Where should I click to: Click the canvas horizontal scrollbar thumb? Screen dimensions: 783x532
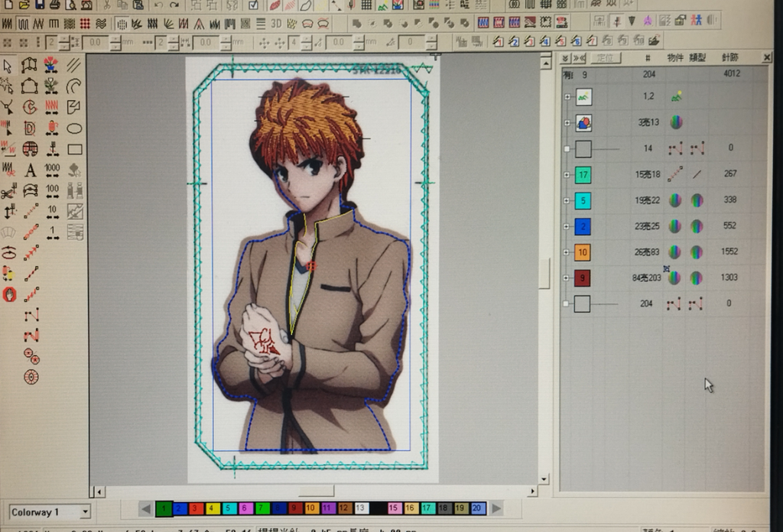316,491
